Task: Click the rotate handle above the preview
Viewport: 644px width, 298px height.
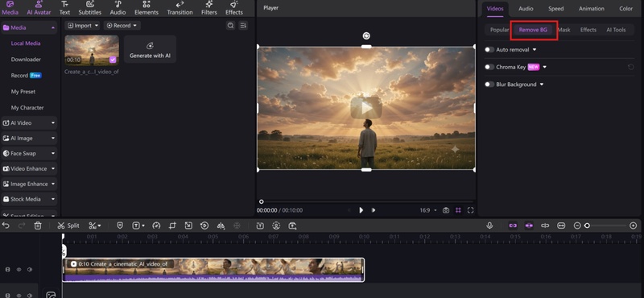Action: [x=366, y=35]
